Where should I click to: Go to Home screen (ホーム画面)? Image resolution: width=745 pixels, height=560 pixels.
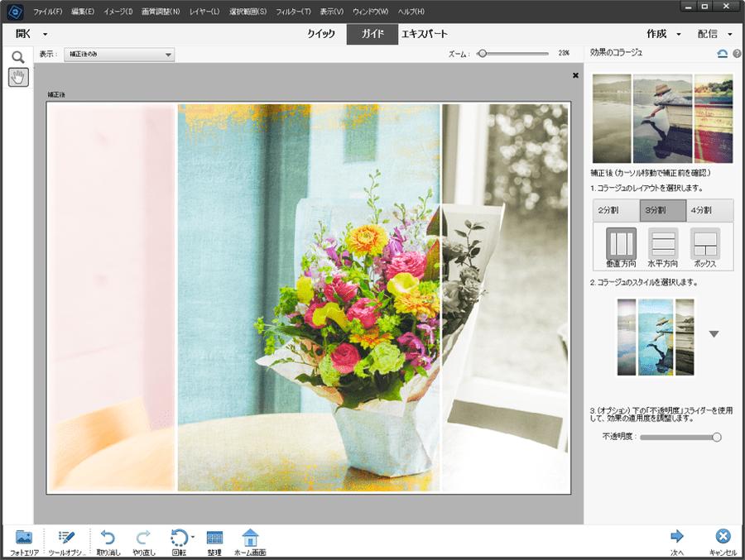[x=250, y=538]
